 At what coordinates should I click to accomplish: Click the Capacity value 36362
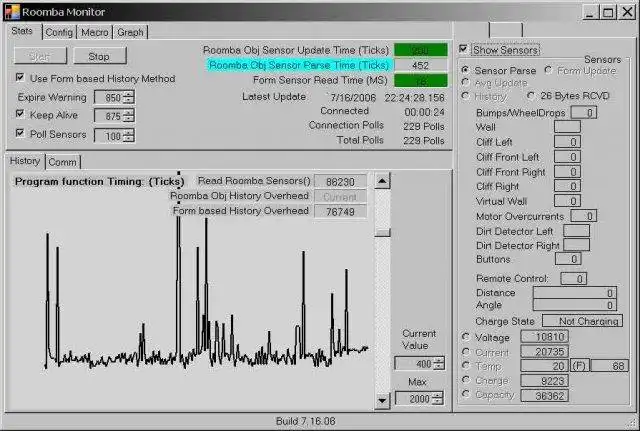544,395
